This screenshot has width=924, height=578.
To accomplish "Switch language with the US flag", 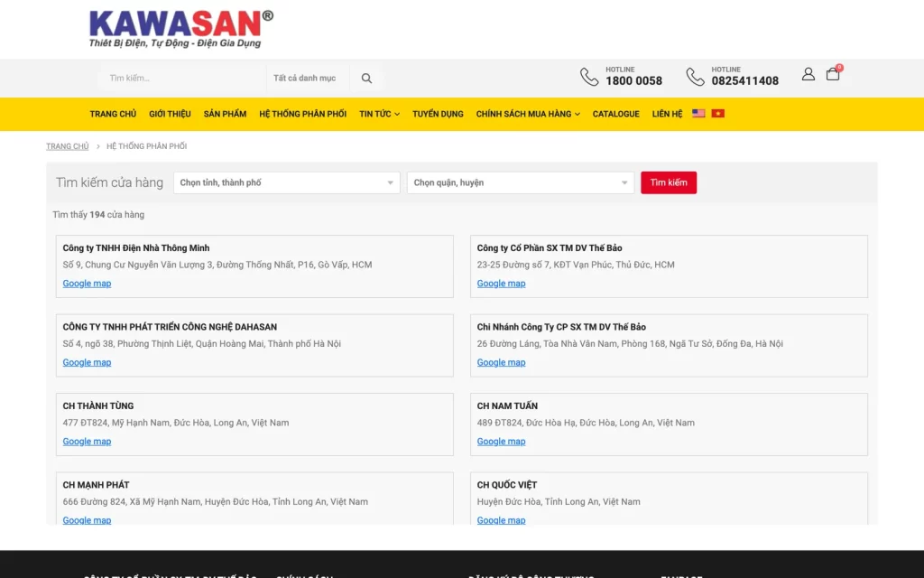I will coord(698,113).
